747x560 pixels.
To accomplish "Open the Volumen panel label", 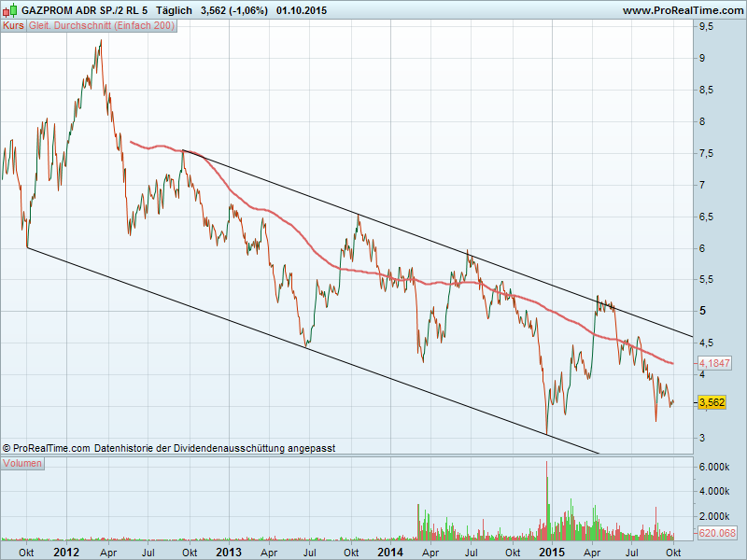I will pyautogui.click(x=22, y=463).
